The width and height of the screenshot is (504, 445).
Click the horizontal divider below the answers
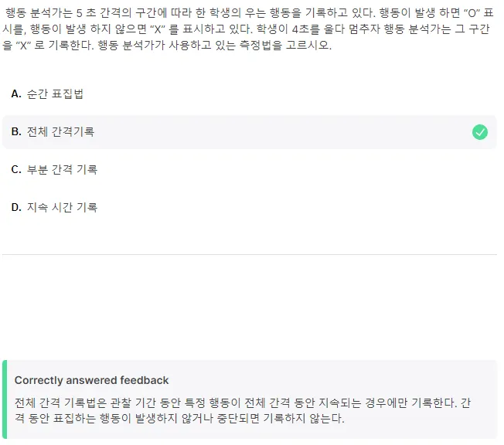tap(250, 254)
